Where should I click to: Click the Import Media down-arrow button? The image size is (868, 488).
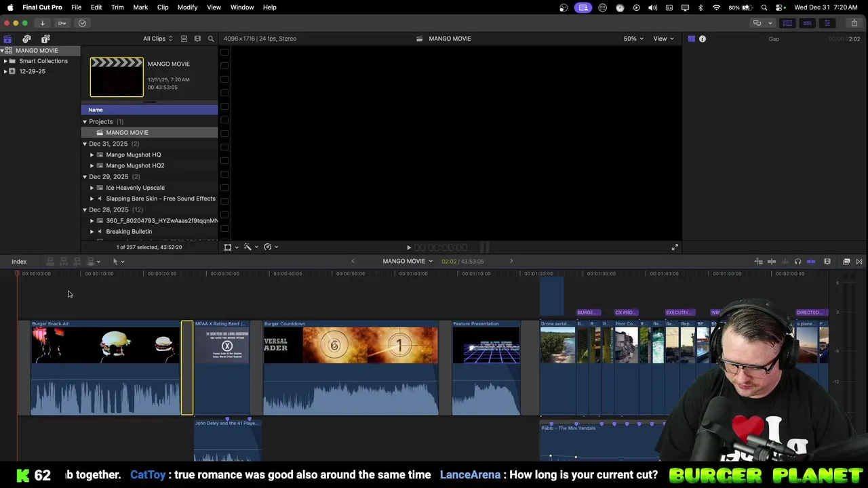pos(42,23)
